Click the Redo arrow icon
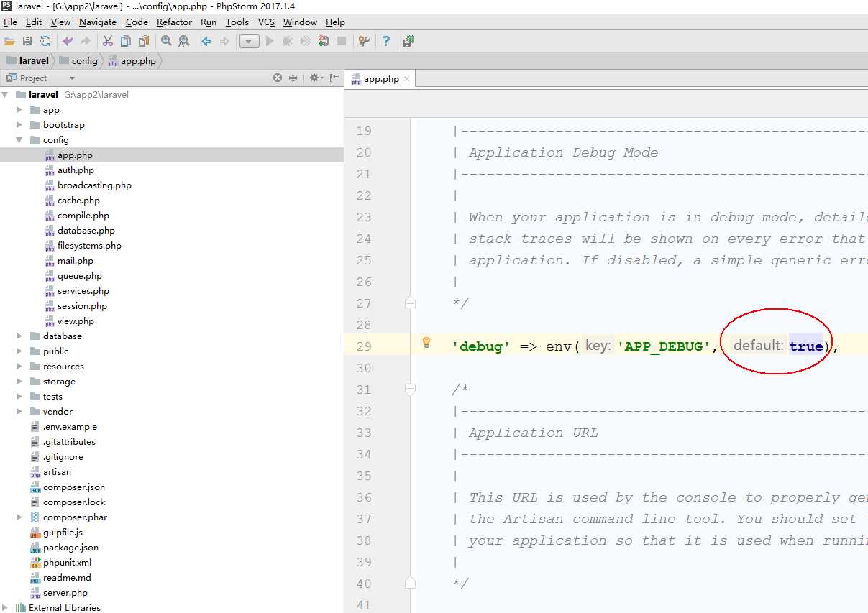The width and height of the screenshot is (868, 613). pyautogui.click(x=86, y=42)
